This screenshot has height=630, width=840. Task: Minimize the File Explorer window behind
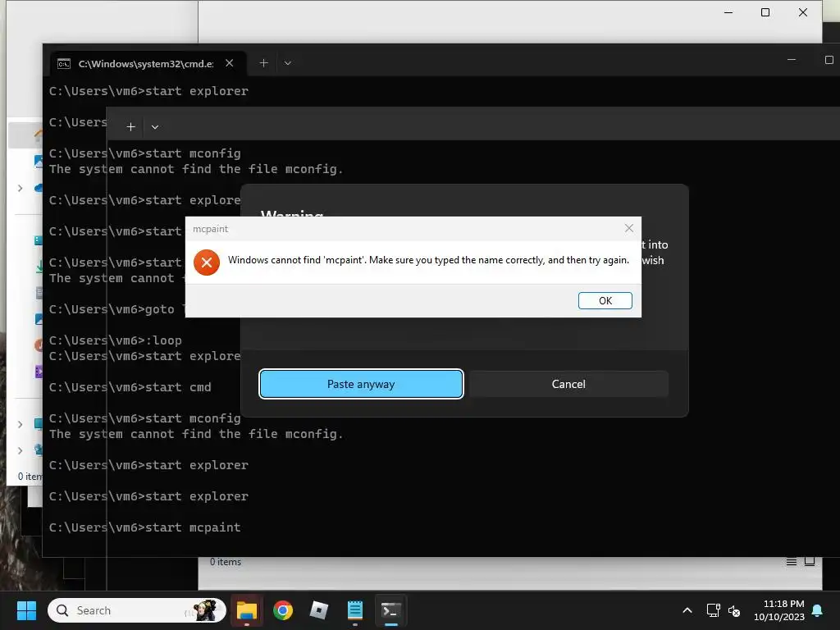[728, 12]
